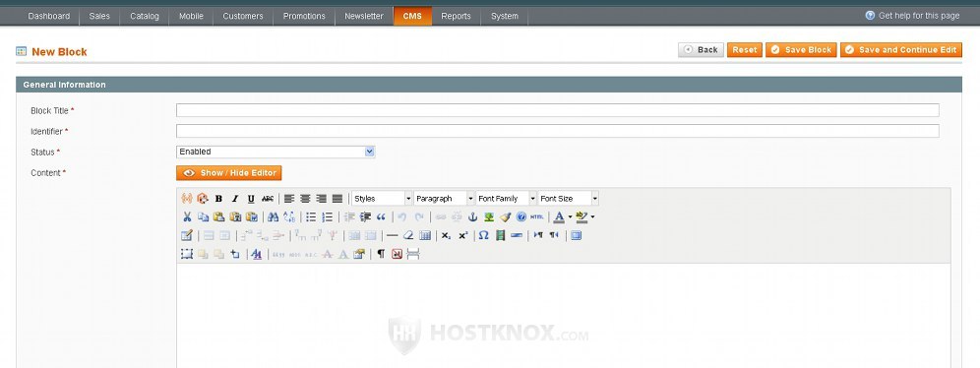Open the Catalog menu
This screenshot has width=980, height=368.
[x=145, y=17]
